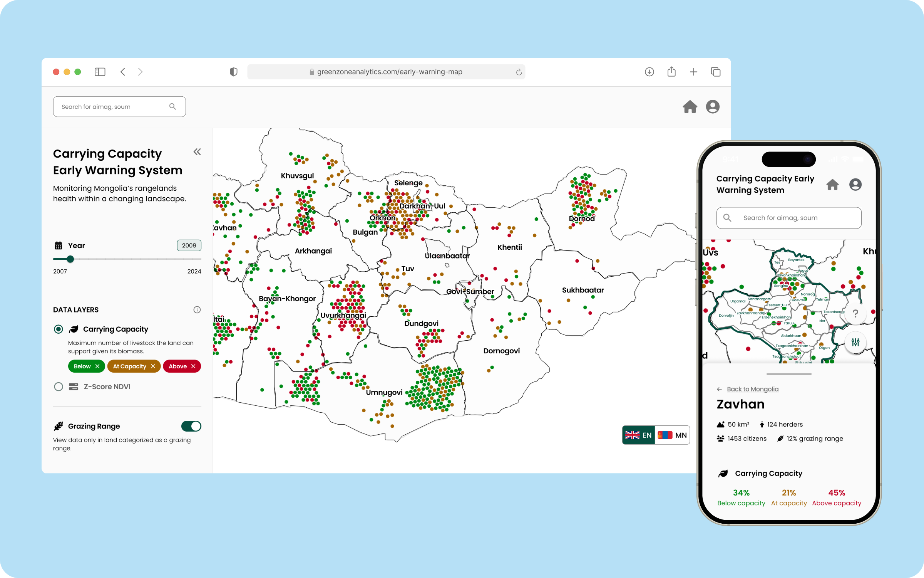Screen dimensions: 924x578
Task: Disable the Grazing Range toggle
Action: click(x=191, y=426)
